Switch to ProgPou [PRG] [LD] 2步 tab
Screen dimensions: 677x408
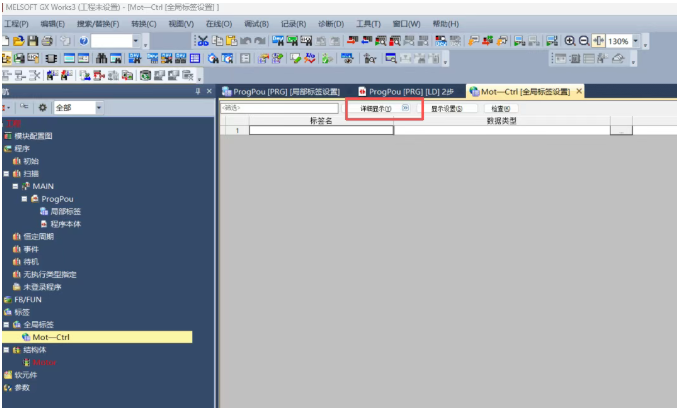tap(405, 91)
